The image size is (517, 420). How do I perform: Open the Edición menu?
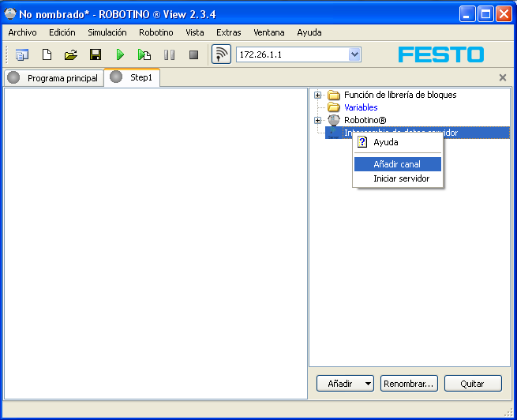62,32
